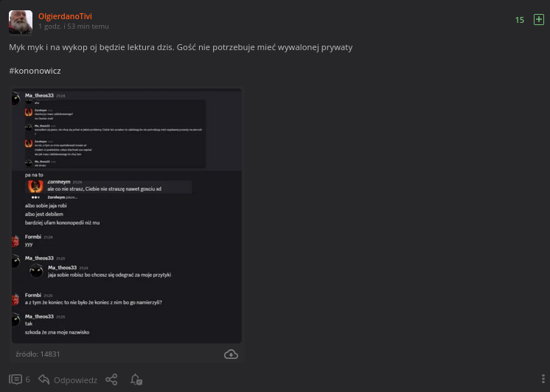
Task: Open the comments speech-bubble icon
Action: [15, 379]
